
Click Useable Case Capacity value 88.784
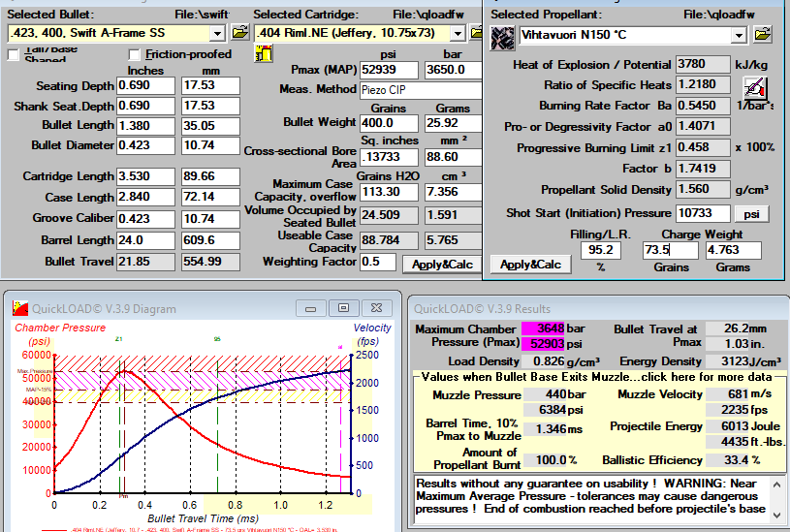coord(389,240)
